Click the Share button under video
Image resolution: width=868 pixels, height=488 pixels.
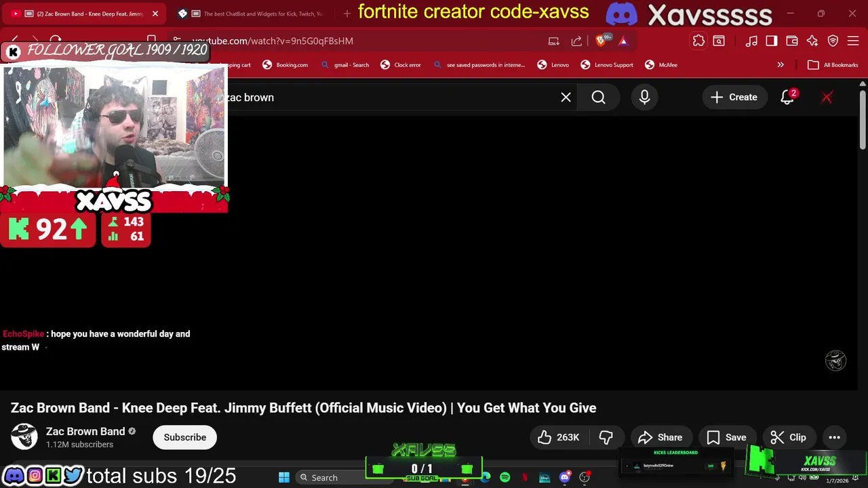[x=660, y=437]
